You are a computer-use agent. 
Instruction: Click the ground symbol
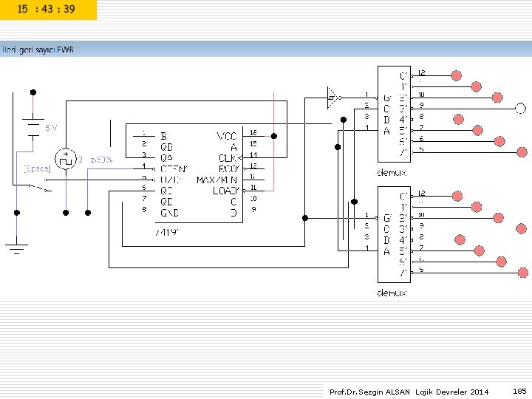point(16,249)
